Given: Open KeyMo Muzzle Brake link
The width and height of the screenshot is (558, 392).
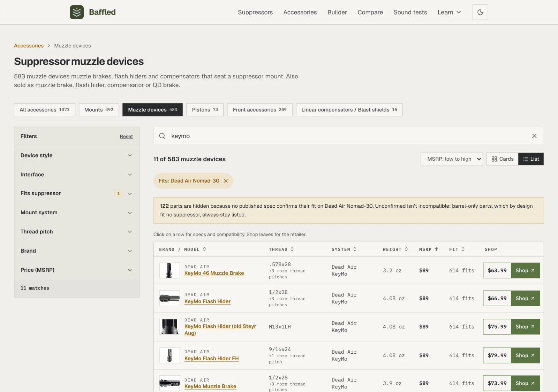Looking at the screenshot, I should [x=210, y=386].
